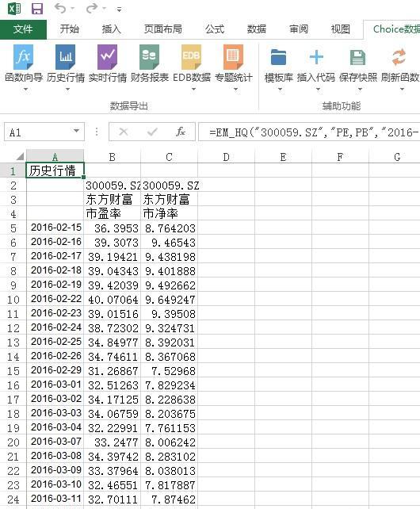This screenshot has width=420, height=509.
Task: Open the 函数向导 function wizard icon
Action: [23, 57]
